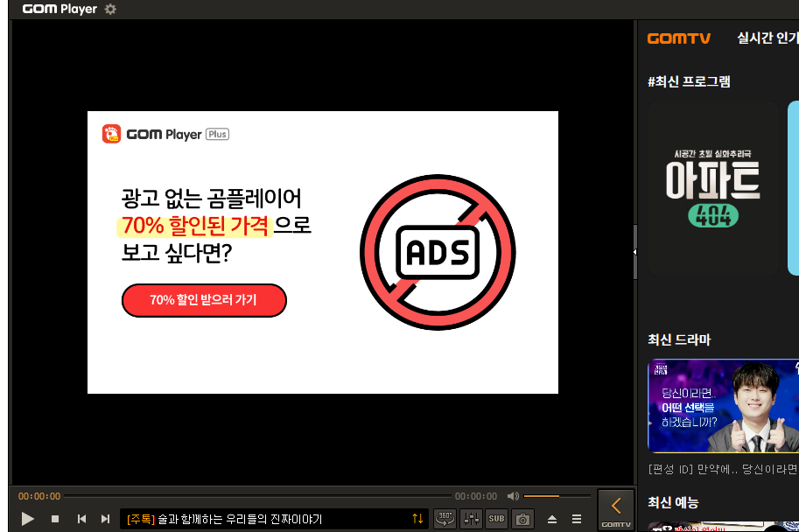Screen dimensions: 799x532
Task: Select the 360° video mode icon
Action: (x=445, y=518)
